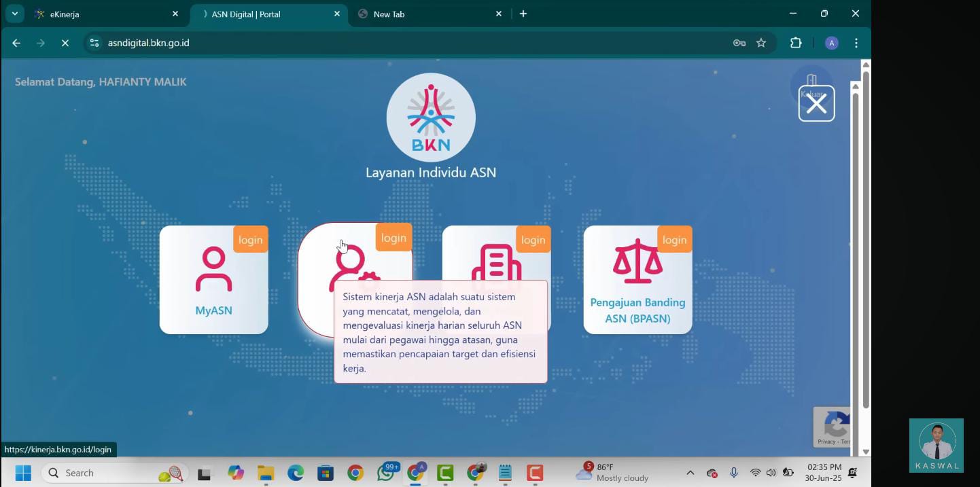This screenshot has height=487, width=980.
Task: Click the microphone tray icon
Action: pyautogui.click(x=734, y=473)
